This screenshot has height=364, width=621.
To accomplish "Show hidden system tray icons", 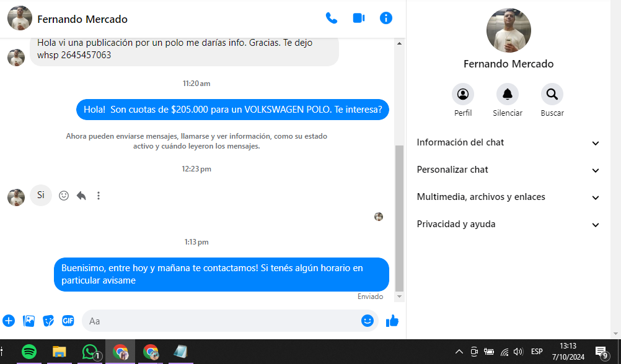I will (459, 352).
